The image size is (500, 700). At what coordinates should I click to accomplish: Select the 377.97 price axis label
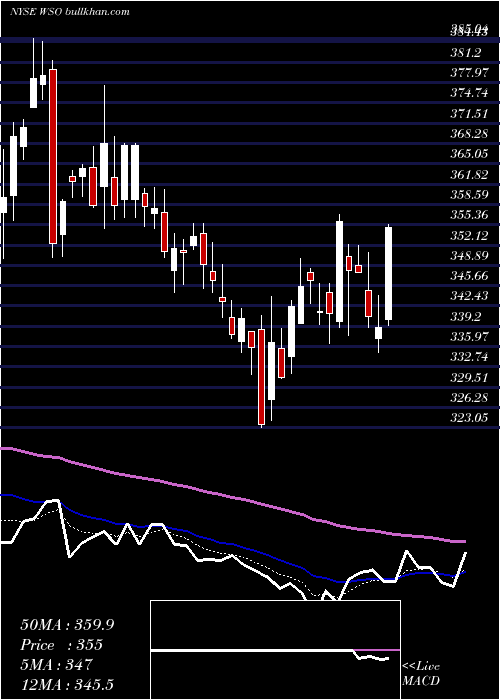point(469,73)
